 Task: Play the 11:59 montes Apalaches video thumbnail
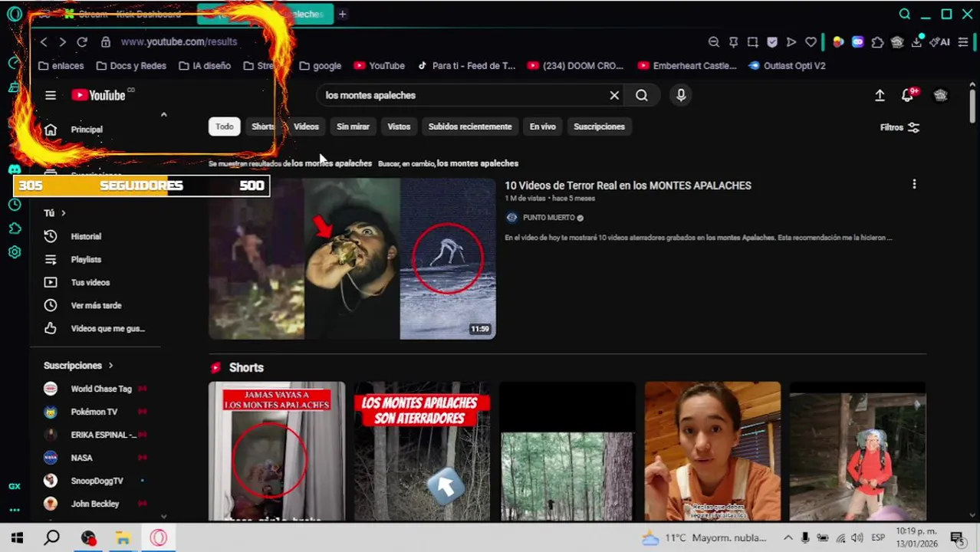352,258
